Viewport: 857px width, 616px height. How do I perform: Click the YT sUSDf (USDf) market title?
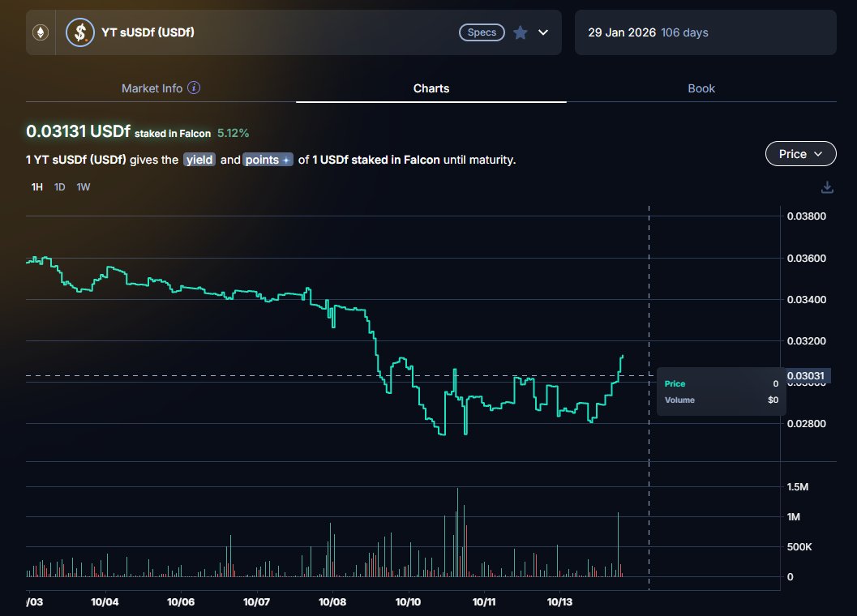[148, 32]
